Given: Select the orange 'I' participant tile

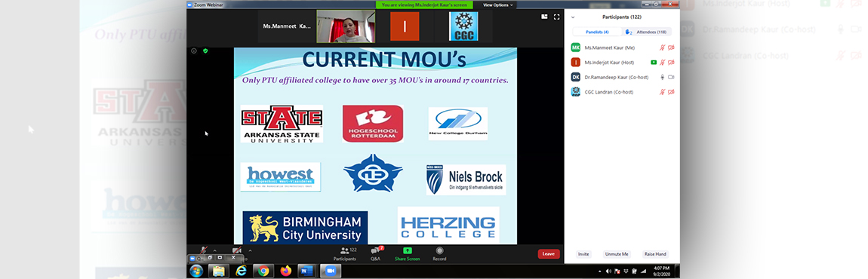Looking at the screenshot, I should coord(405,26).
